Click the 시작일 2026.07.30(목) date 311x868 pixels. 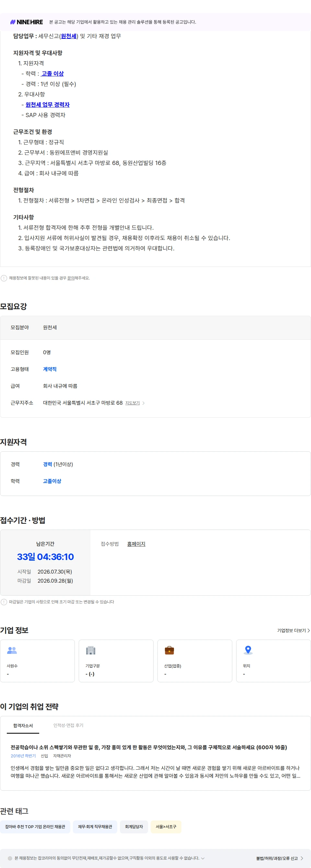point(55,571)
